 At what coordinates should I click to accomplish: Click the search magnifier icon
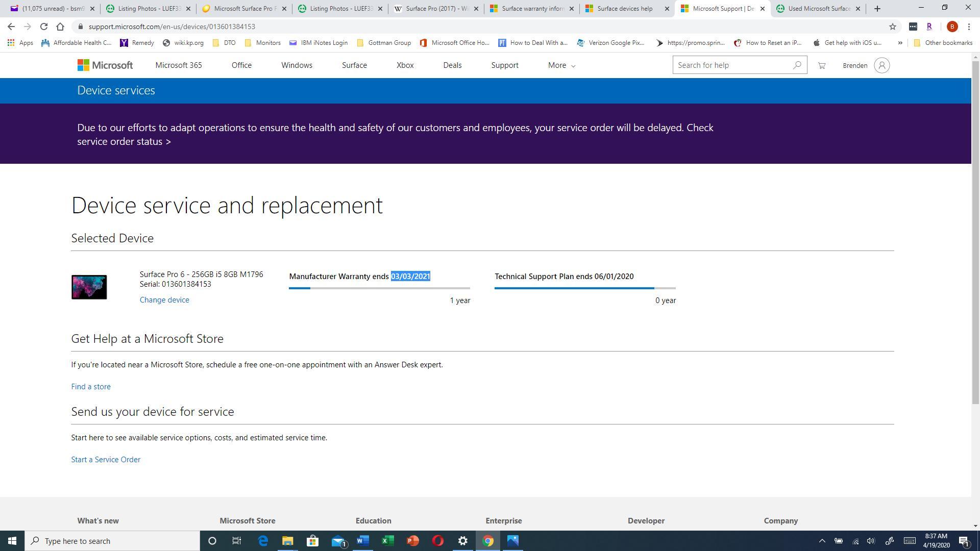pos(797,65)
